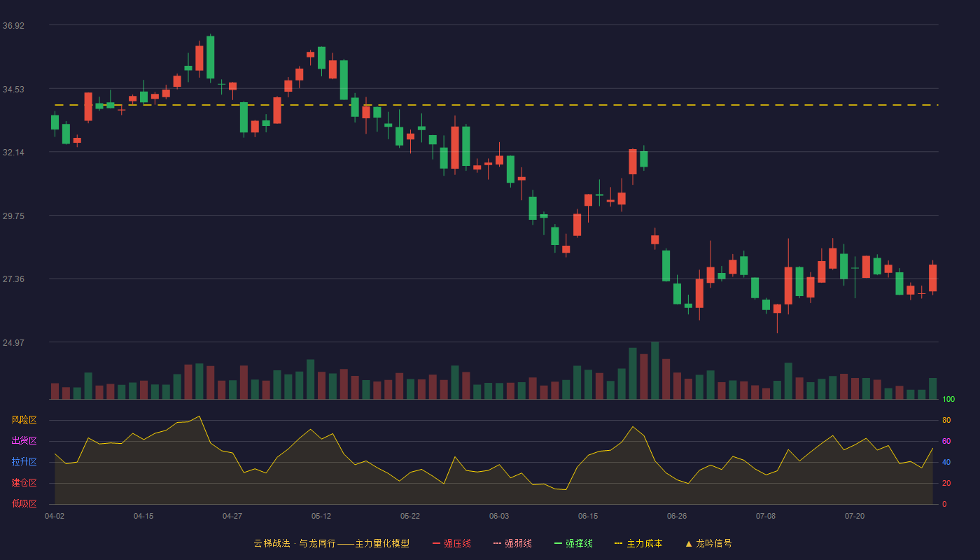The image size is (980, 560).
Task: Click the 32.14 price axis label
Action: [13, 153]
